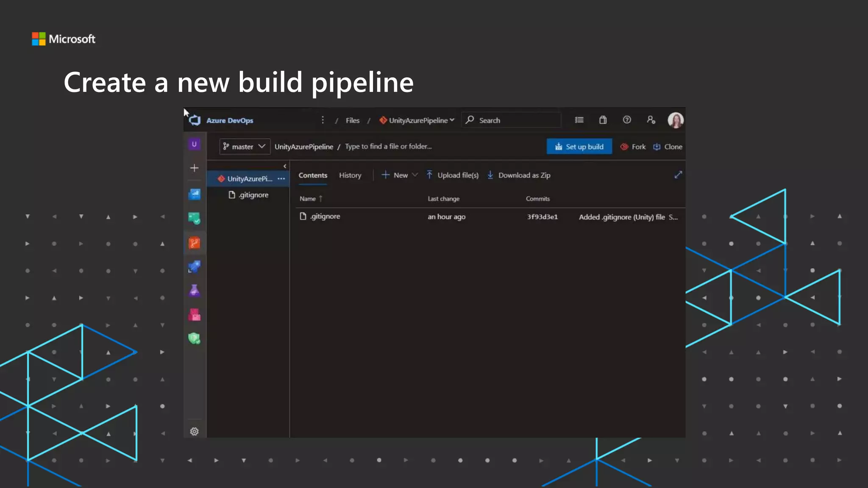Click the Upload file(s) button
The image size is (868, 488).
click(452, 175)
